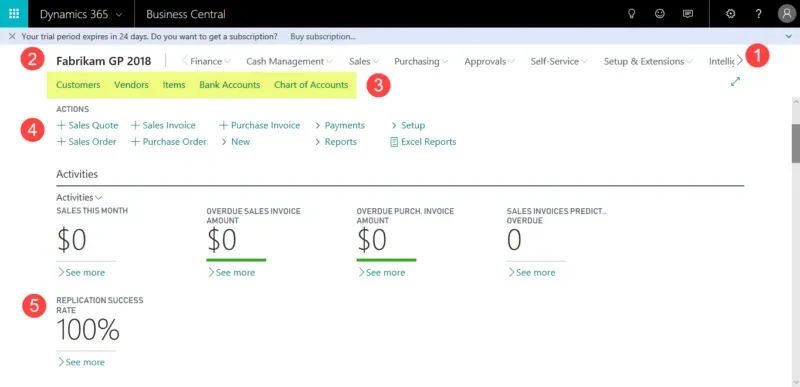Open Excel Reports action

point(423,142)
